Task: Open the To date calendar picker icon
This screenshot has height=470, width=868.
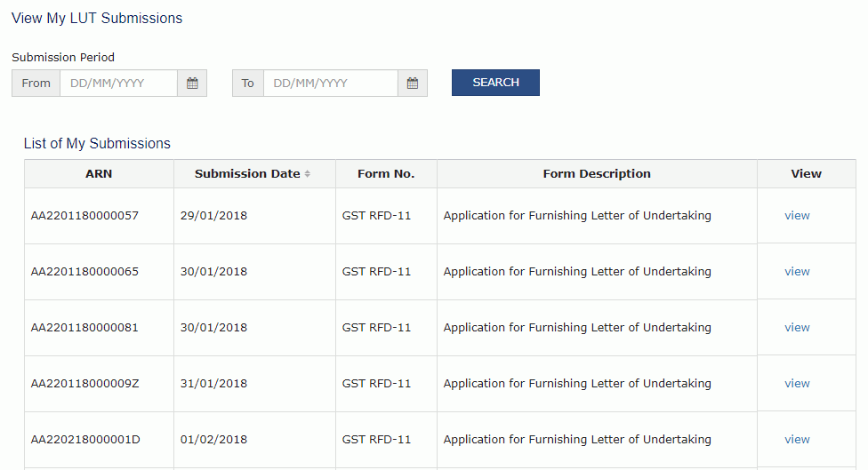Action: pyautogui.click(x=413, y=84)
